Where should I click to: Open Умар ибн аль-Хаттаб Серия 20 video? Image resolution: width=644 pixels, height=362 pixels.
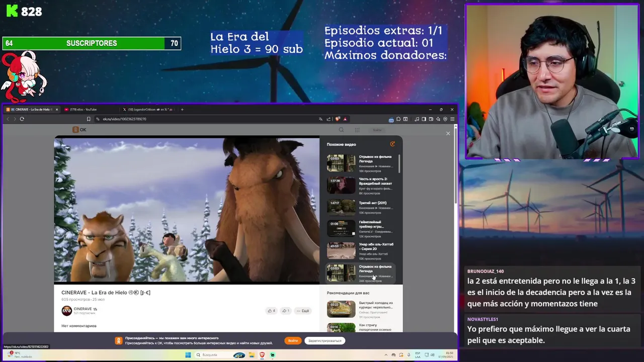click(341, 250)
